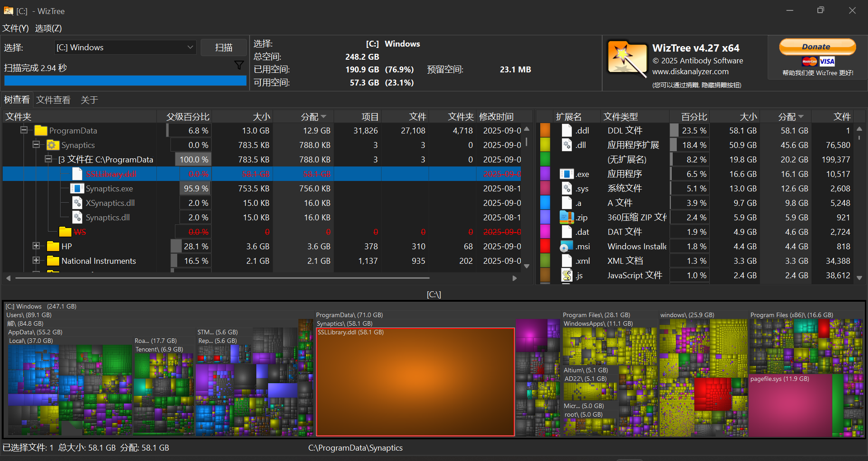The image size is (868, 461).
Task: Click the .zip file type icon
Action: pyautogui.click(x=566, y=218)
